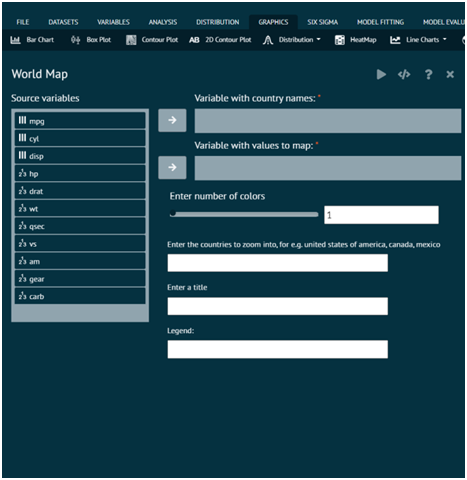Image resolution: width=467 pixels, height=480 pixels.
Task: Move variable to country names with arrow button
Action: coord(172,120)
